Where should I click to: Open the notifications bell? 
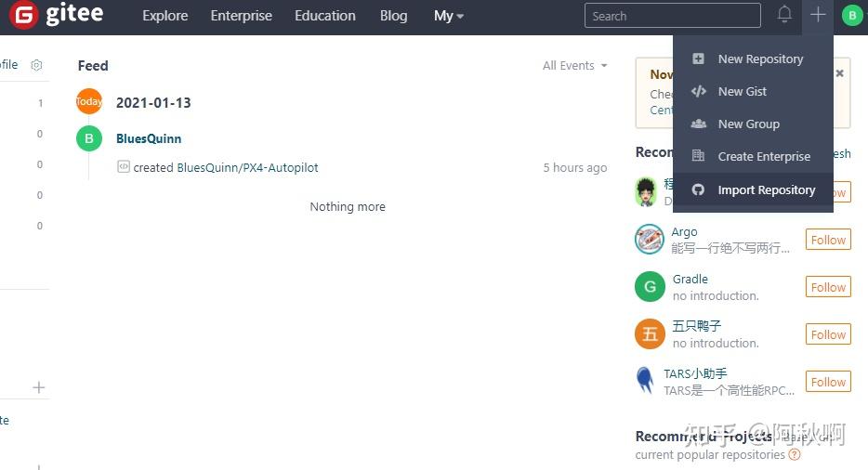click(x=784, y=15)
